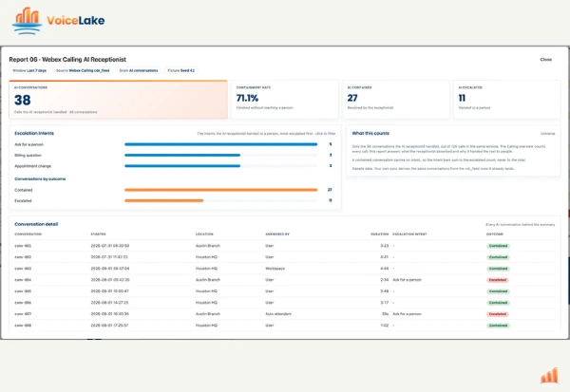Open conversation conv-003 row
The width and height of the screenshot is (570, 392).
(x=285, y=269)
